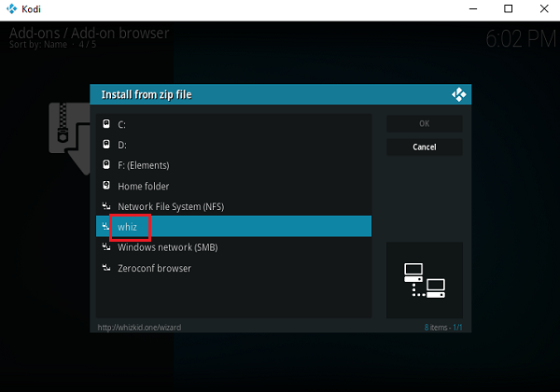Click the Home folder drive icon
560x392 pixels.
tap(106, 186)
